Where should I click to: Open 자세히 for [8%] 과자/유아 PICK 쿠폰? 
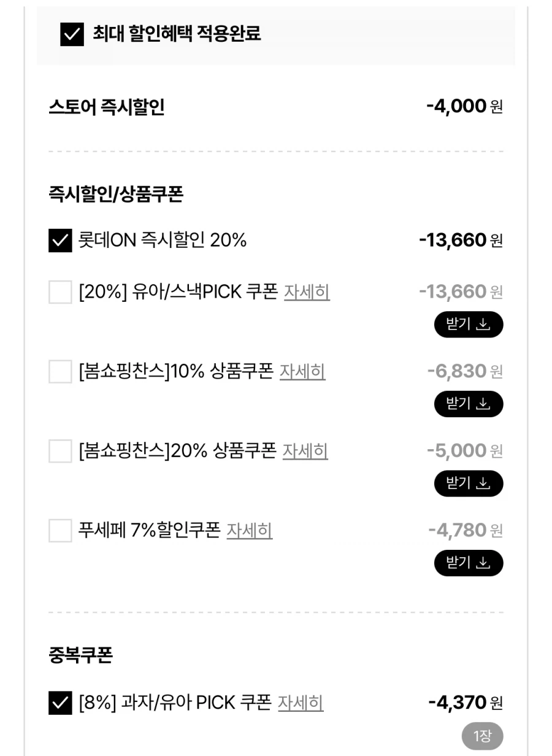301,703
